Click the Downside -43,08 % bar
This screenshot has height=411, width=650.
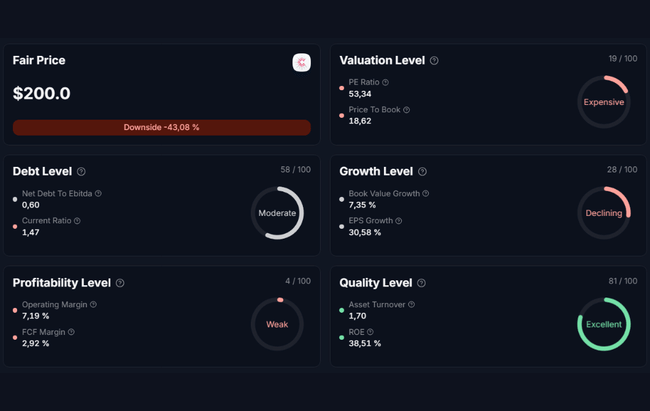[161, 128]
